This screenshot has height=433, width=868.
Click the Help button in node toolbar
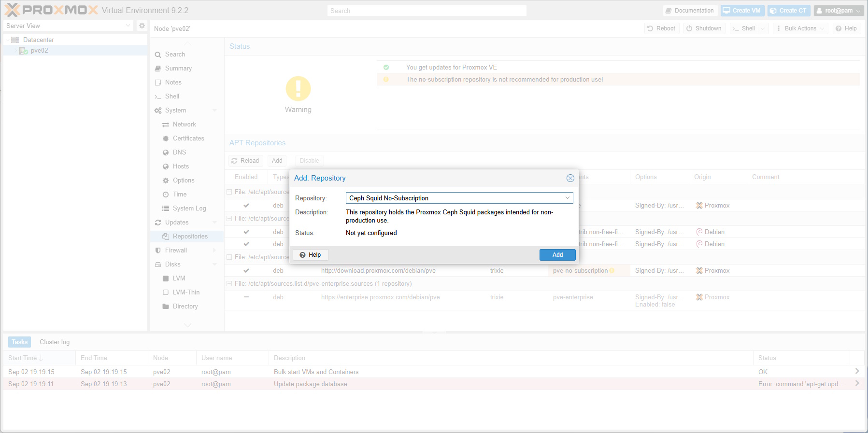(x=846, y=28)
